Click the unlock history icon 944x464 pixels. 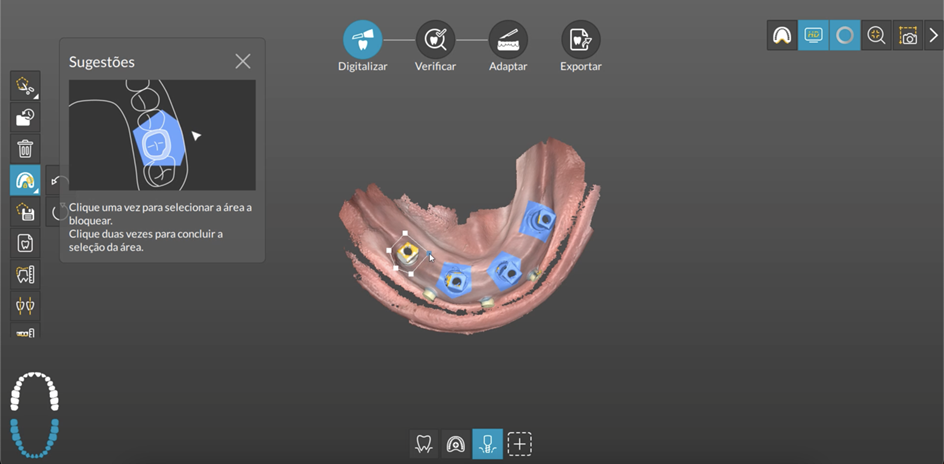tap(25, 118)
